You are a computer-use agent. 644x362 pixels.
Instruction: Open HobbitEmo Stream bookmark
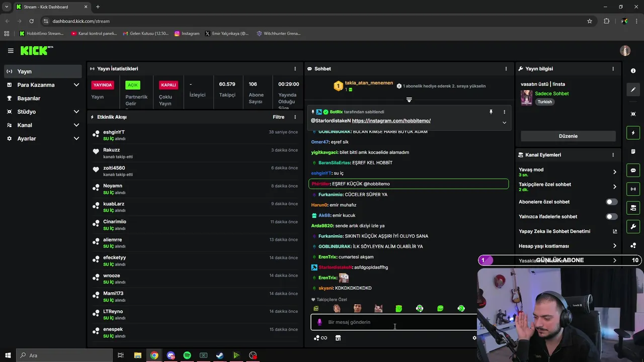coord(41,34)
